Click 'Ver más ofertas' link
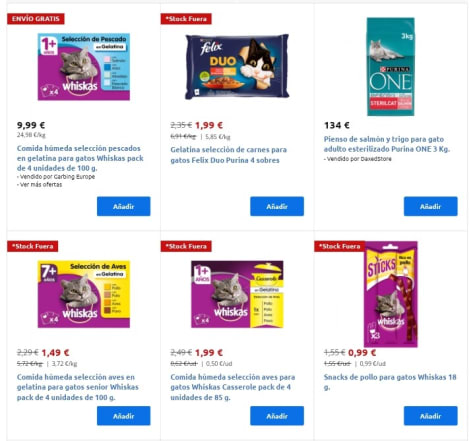475x441 pixels. click(39, 184)
